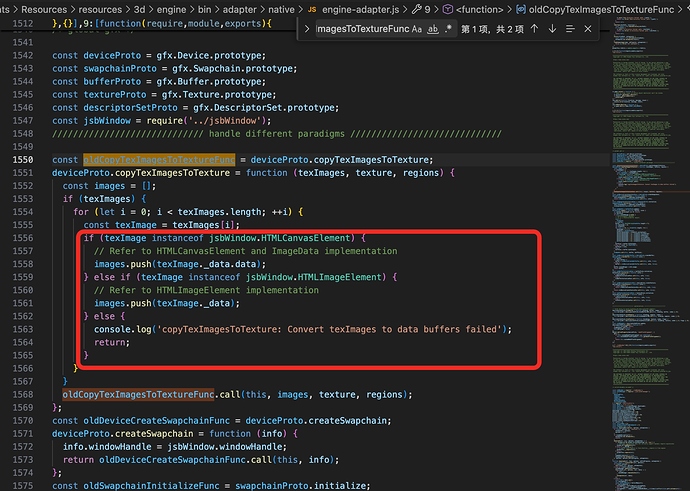This screenshot has width=690, height=491.
Task: Open the <function> breadcrumb segment
Action: tap(480, 9)
